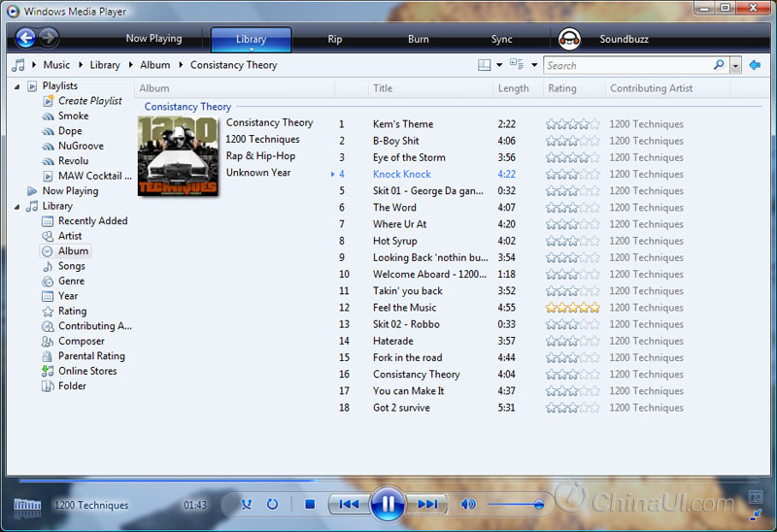Turn on shuffle playback

click(247, 504)
